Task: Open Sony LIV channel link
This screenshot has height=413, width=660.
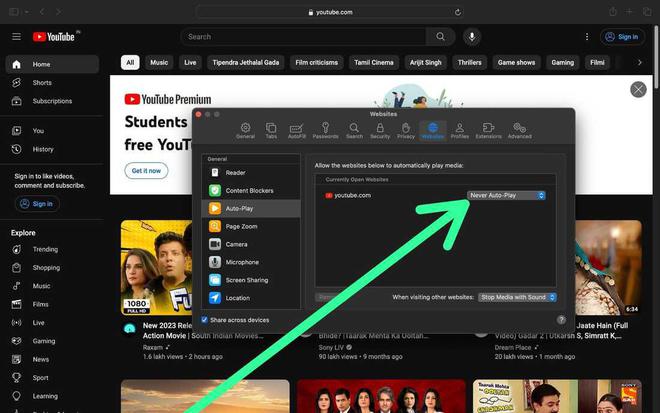Action: tap(332, 348)
